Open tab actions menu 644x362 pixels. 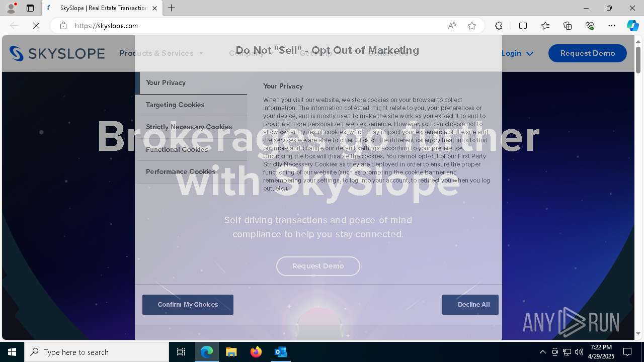point(30,8)
